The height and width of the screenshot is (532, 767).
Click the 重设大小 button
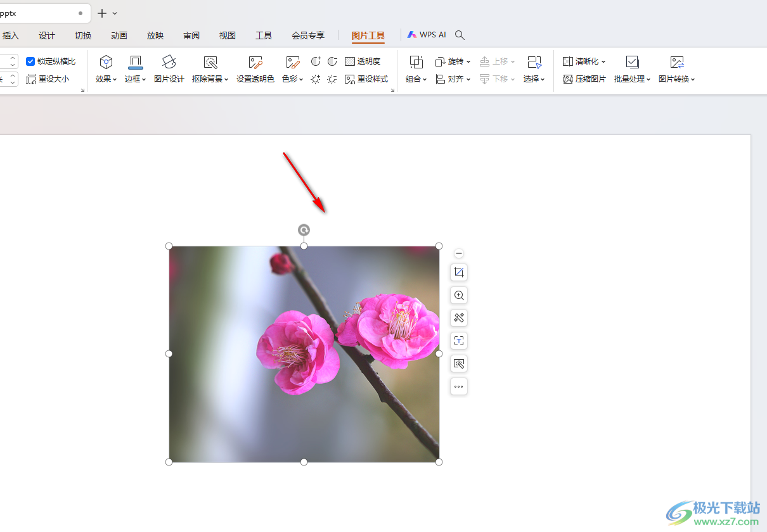pos(48,79)
